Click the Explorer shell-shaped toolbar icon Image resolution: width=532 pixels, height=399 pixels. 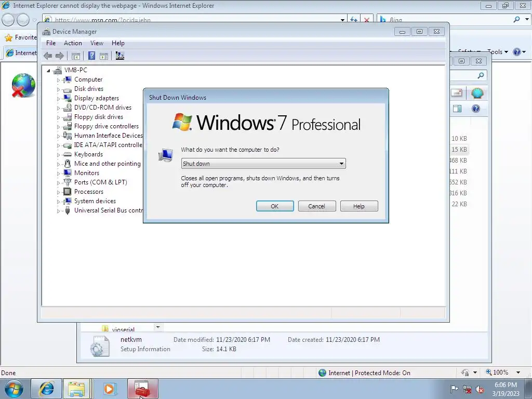477,93
